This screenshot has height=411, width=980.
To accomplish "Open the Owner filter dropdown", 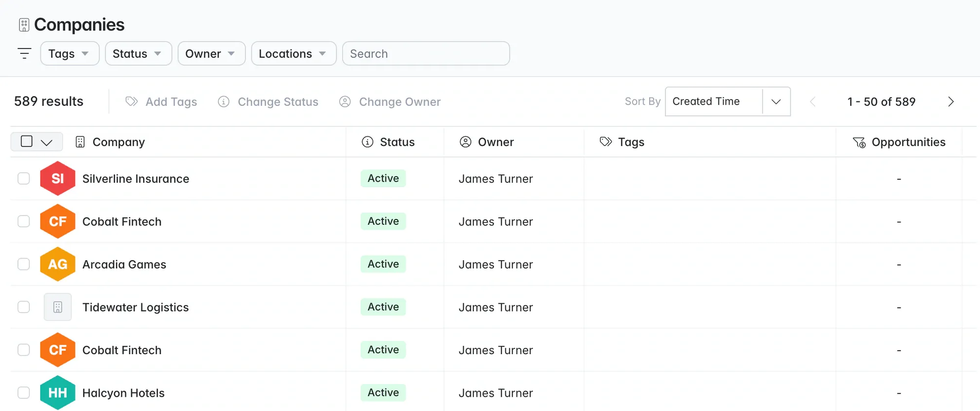I will 211,53.
